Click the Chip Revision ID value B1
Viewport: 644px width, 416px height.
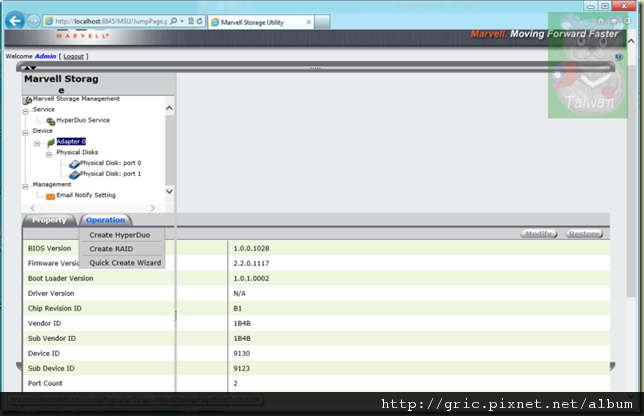point(237,308)
